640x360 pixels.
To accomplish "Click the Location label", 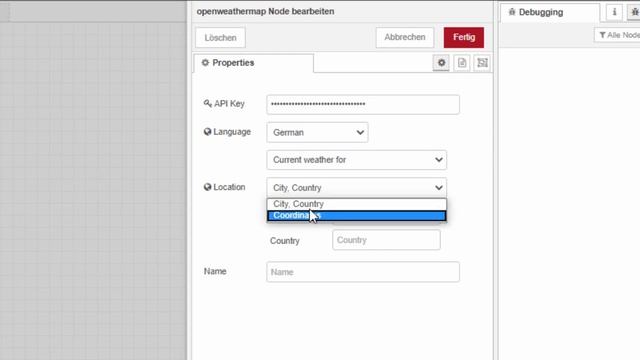I will pos(224,187).
